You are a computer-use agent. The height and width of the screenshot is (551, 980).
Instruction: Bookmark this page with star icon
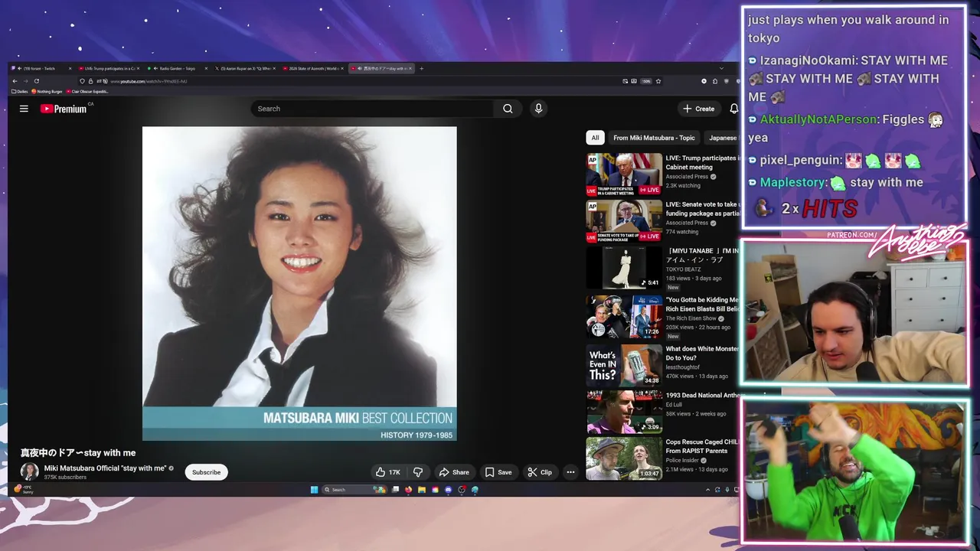(x=658, y=81)
